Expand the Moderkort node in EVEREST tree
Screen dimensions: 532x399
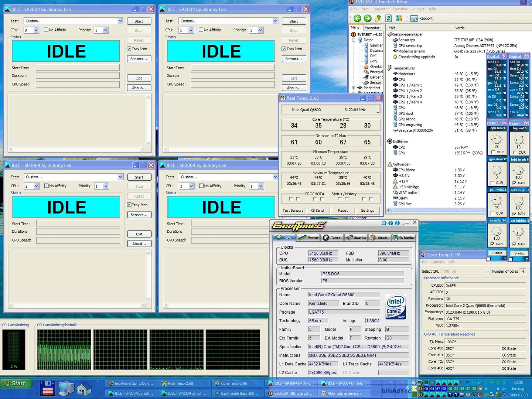pyautogui.click(x=354, y=88)
